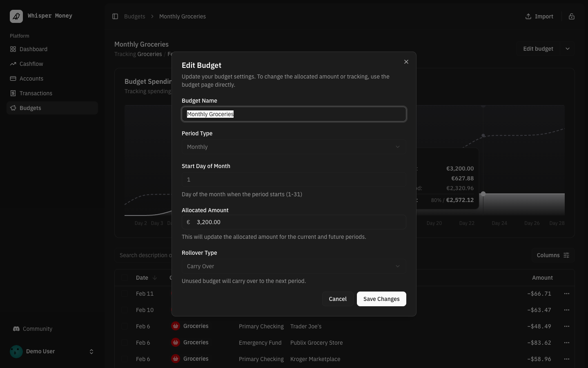The image size is (588, 368).
Task: Open the Period Type dropdown
Action: click(x=294, y=147)
